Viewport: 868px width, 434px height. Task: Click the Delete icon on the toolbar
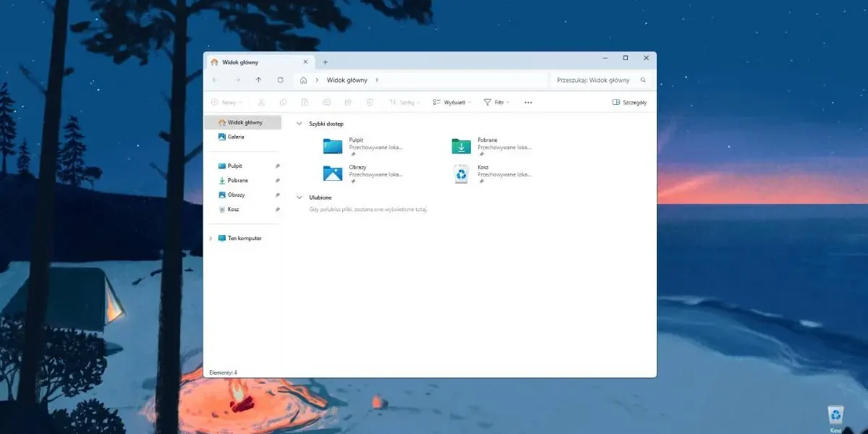click(x=370, y=102)
